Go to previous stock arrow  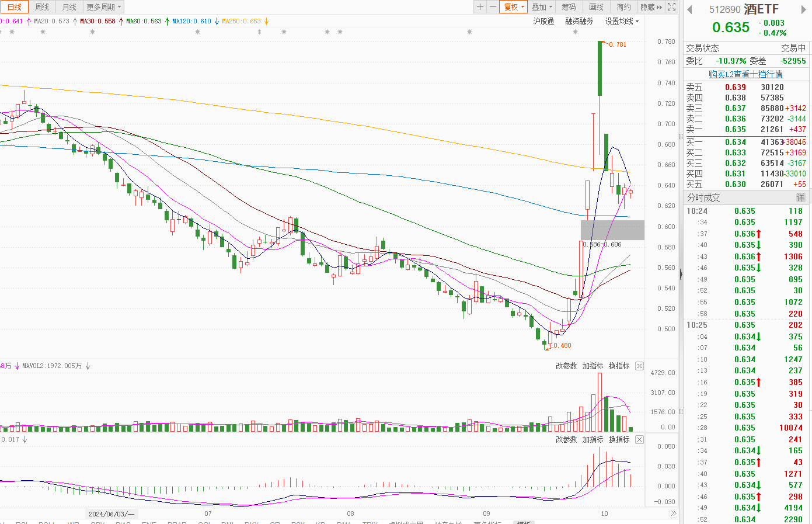coord(689,9)
